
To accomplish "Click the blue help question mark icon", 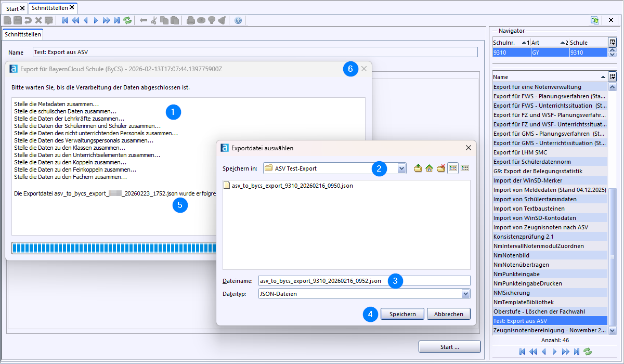I will pyautogui.click(x=238, y=20).
